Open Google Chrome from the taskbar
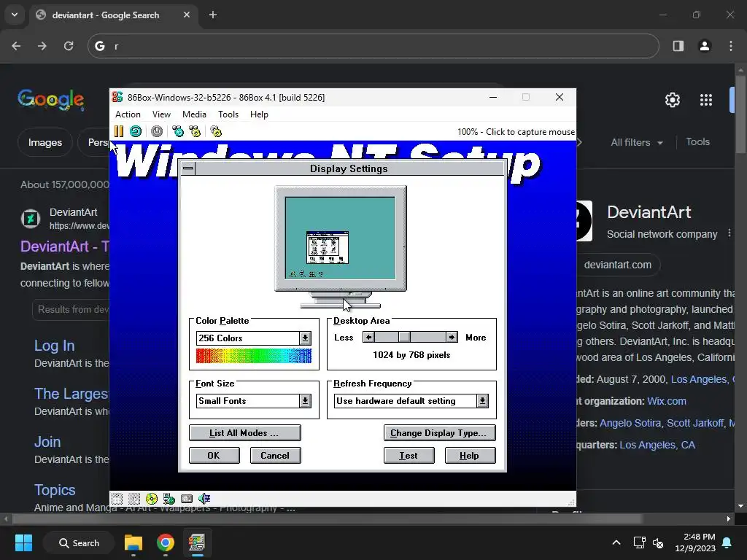Viewport: 747px width, 560px height. click(166, 542)
